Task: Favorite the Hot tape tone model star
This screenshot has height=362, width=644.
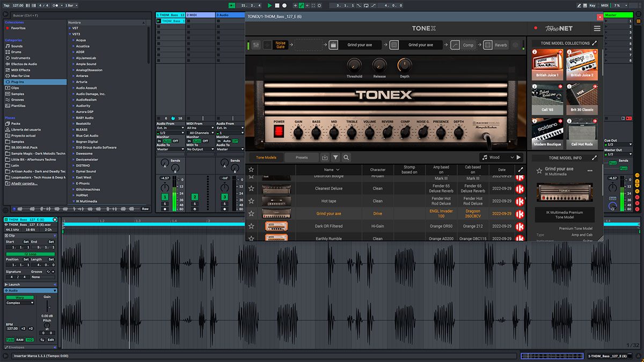Action: pos(251,201)
